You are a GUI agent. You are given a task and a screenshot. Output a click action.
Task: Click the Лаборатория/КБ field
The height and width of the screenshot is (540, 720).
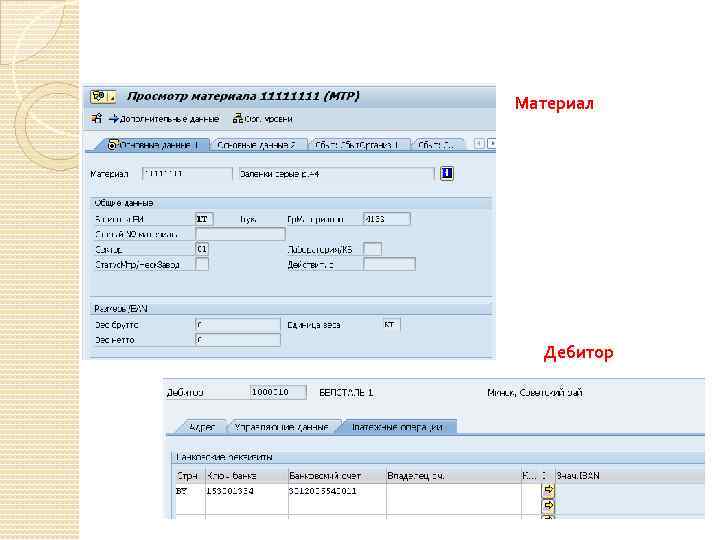372,249
